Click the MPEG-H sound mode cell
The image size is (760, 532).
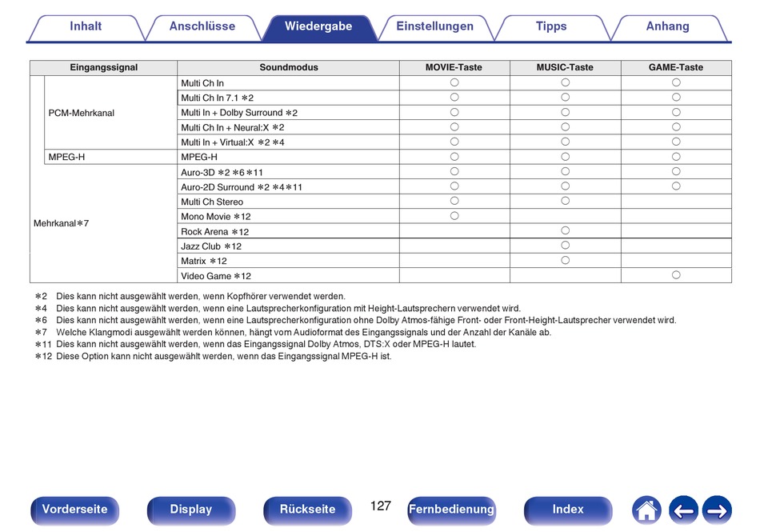tap(288, 157)
